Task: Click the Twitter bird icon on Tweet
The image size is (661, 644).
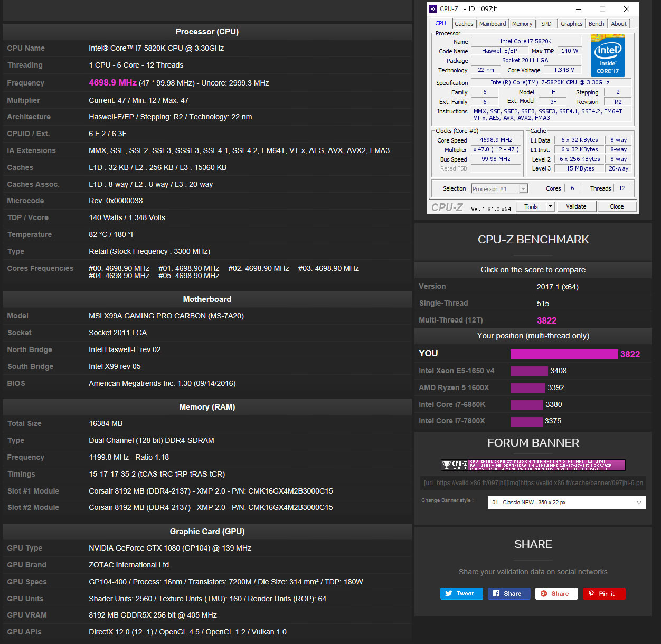Action: (x=449, y=593)
